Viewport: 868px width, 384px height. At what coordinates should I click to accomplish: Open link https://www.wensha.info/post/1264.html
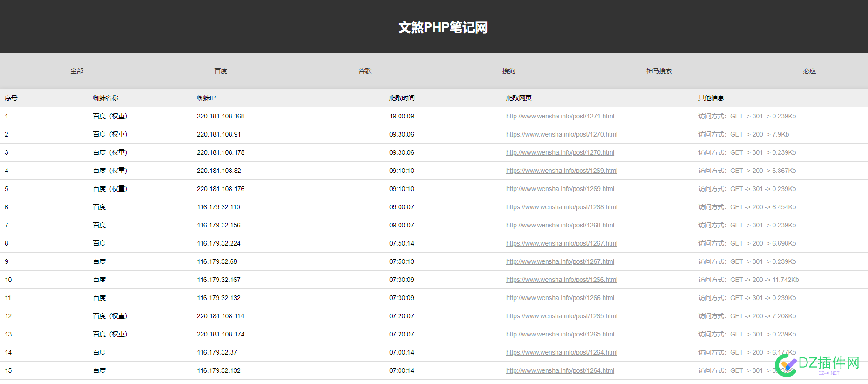[x=562, y=352]
